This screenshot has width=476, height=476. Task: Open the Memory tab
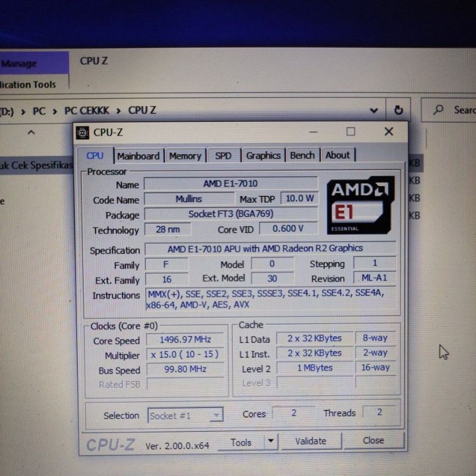[x=185, y=156]
